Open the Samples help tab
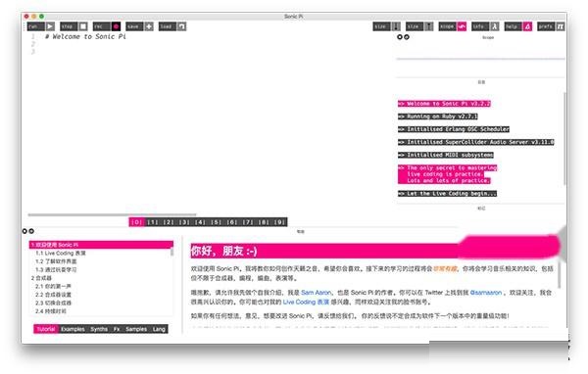 136,329
